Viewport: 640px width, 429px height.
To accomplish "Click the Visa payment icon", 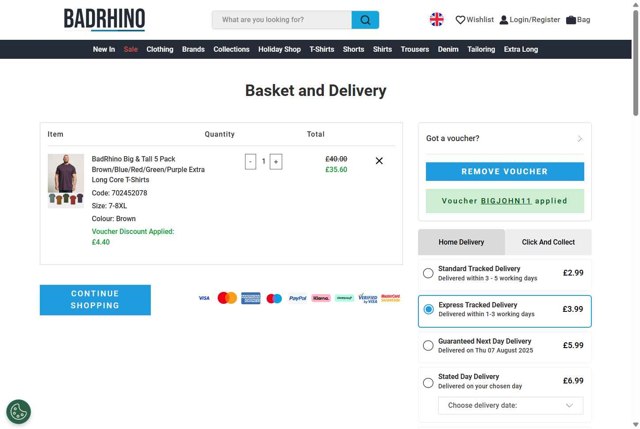I will [204, 298].
